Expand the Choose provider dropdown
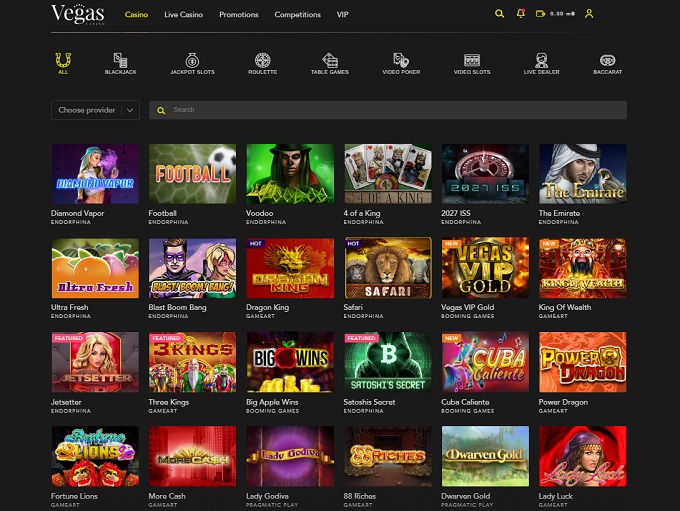This screenshot has height=511, width=680. coord(95,110)
